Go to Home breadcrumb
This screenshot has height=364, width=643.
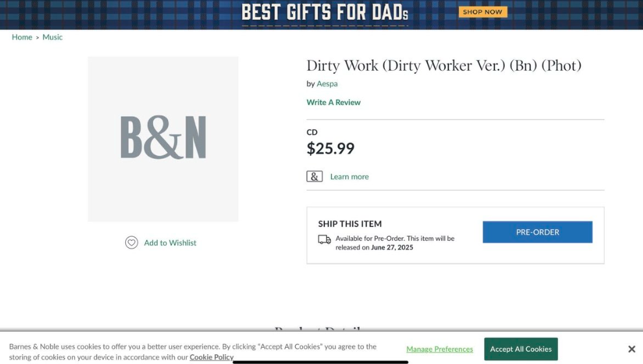click(x=21, y=37)
